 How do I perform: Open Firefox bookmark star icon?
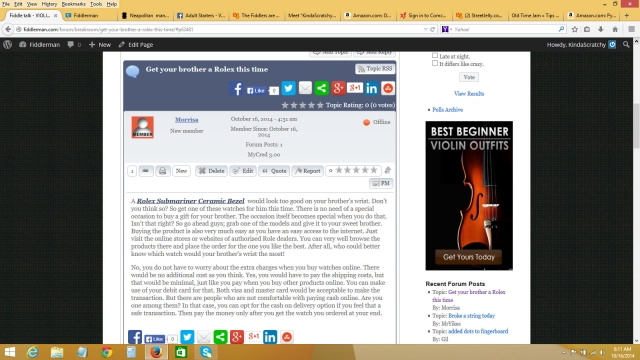tap(575, 29)
